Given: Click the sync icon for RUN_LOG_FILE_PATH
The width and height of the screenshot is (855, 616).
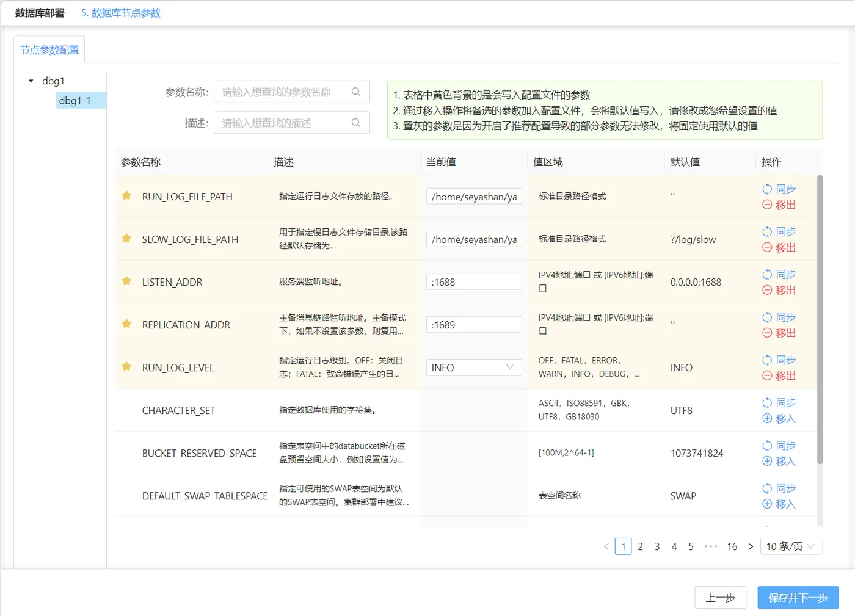Looking at the screenshot, I should point(766,189).
